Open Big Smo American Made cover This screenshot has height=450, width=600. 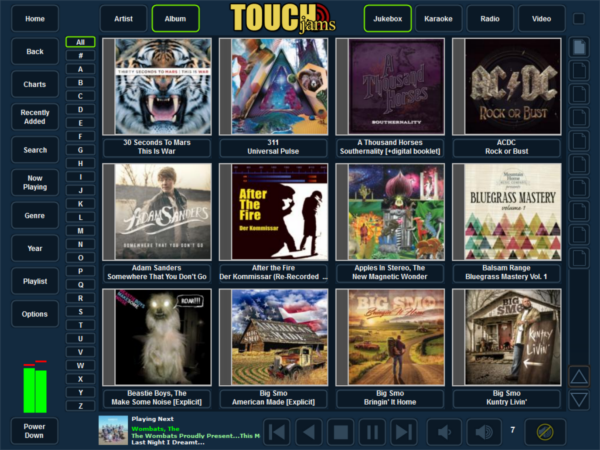coord(273,337)
